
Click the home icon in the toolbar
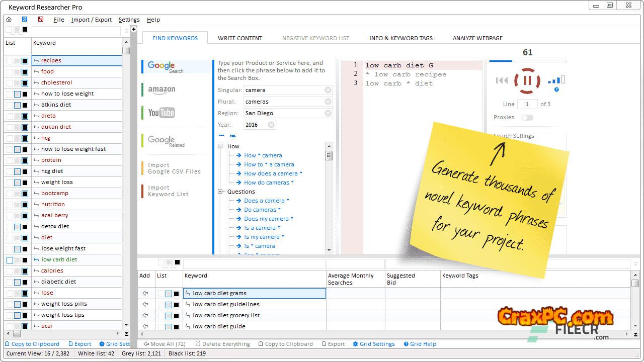9,20
